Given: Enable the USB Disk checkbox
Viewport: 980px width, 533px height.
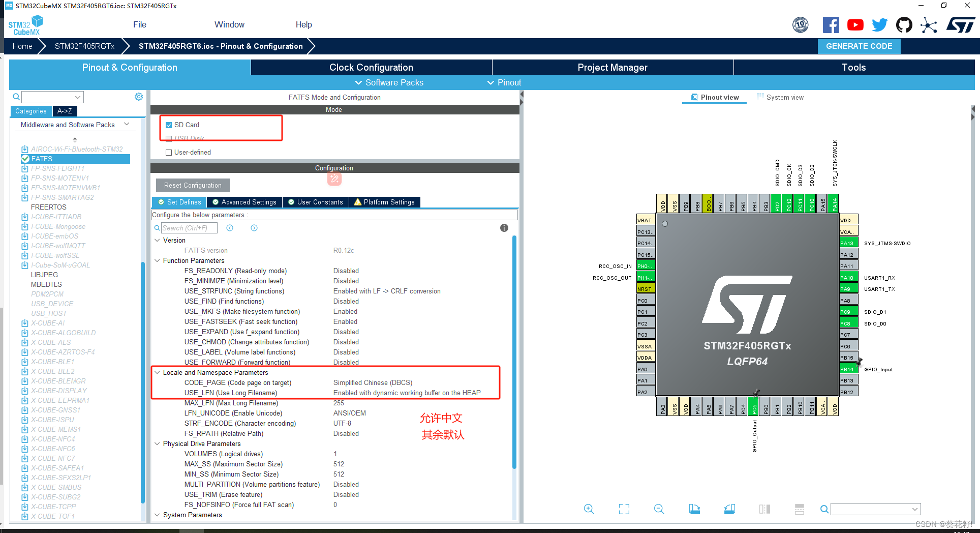Looking at the screenshot, I should pyautogui.click(x=169, y=138).
